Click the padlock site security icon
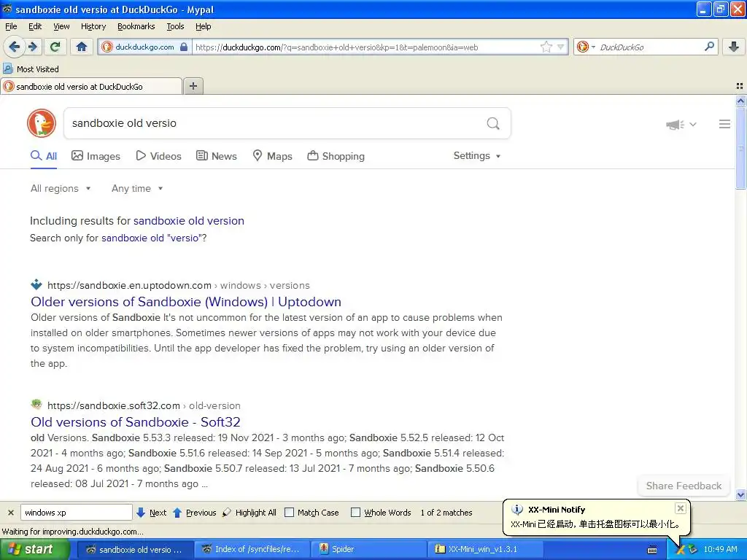The image size is (747, 560). pos(184,47)
